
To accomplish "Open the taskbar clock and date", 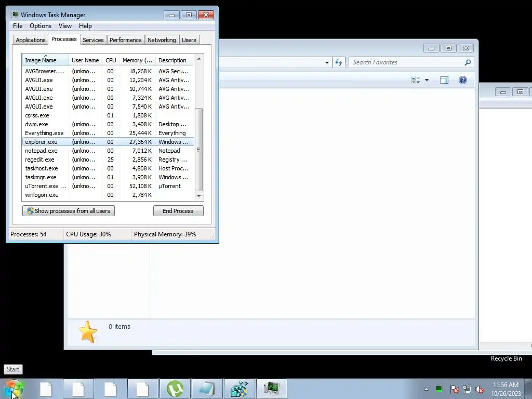I will pos(506,389).
